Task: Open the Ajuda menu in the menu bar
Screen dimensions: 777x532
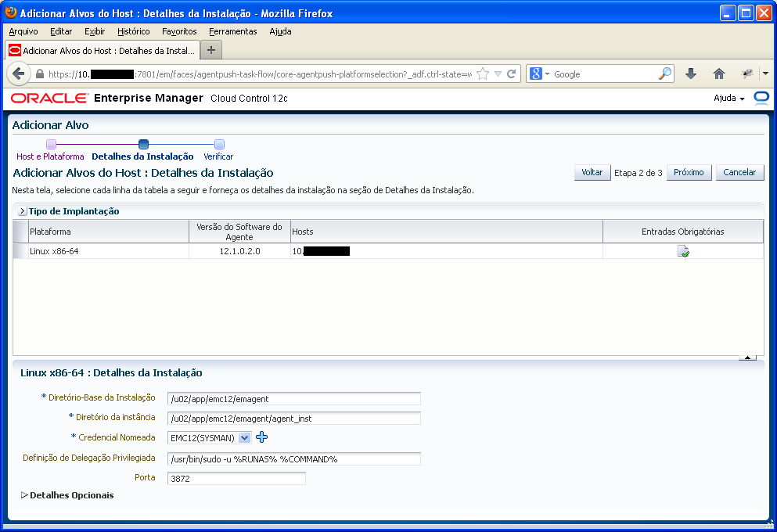Action: pos(280,31)
